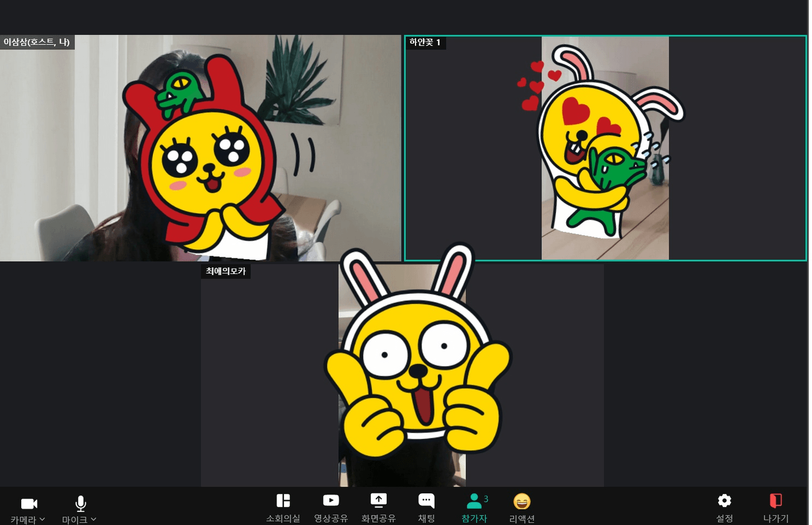The image size is (812, 525).
Task: Select 하얀꽃 1 video tile
Action: [x=605, y=148]
